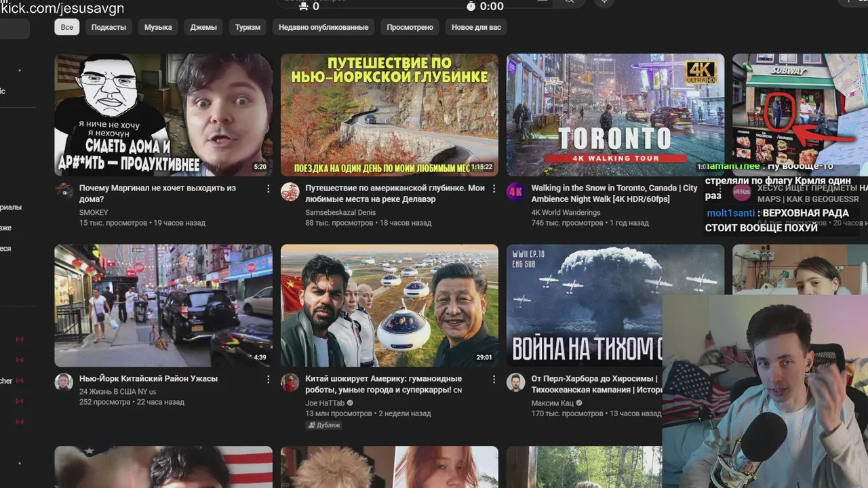Viewport: 868px width, 488px height.
Task: Open options menu for 'Путешествие по американской глубинке' video
Action: pyautogui.click(x=494, y=188)
